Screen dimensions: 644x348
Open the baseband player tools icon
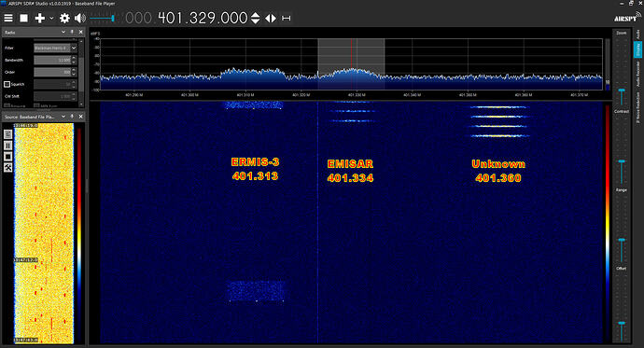coord(7,167)
